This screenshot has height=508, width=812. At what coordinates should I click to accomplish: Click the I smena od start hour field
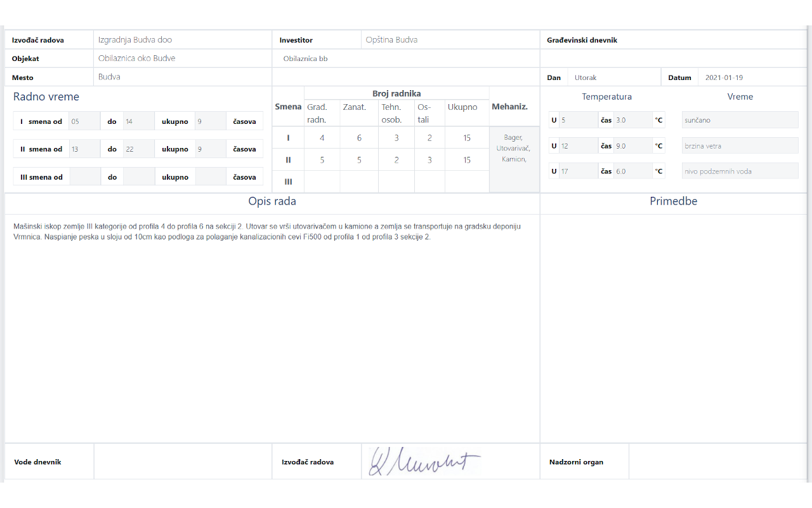click(84, 121)
